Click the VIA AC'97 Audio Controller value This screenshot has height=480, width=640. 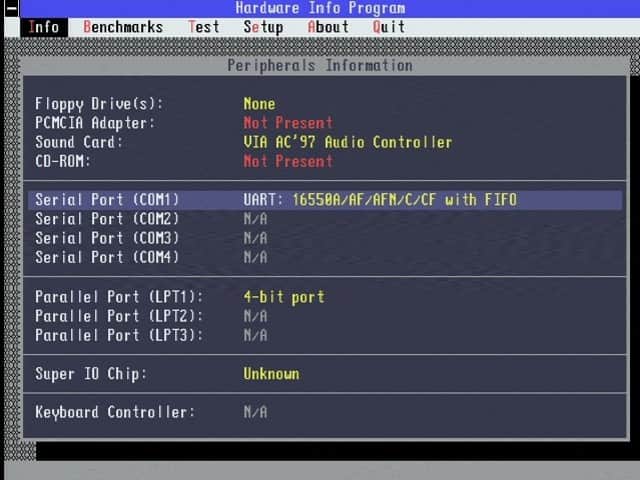click(348, 142)
